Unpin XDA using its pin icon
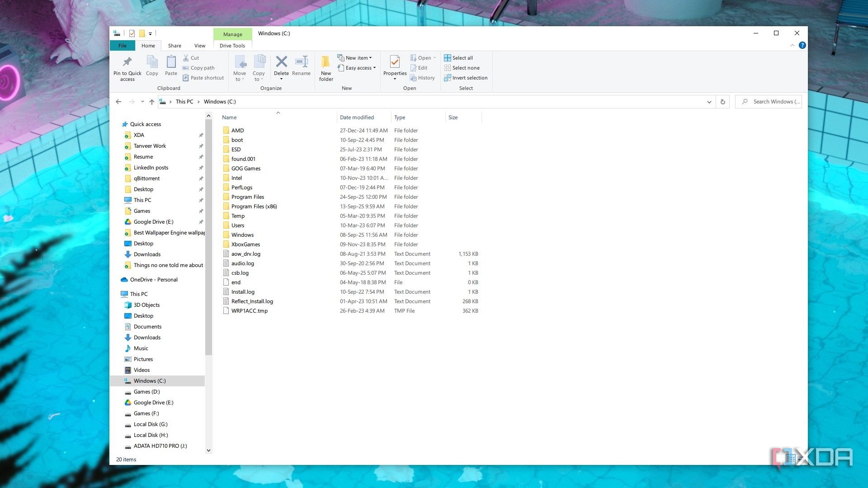868x488 pixels. point(201,135)
